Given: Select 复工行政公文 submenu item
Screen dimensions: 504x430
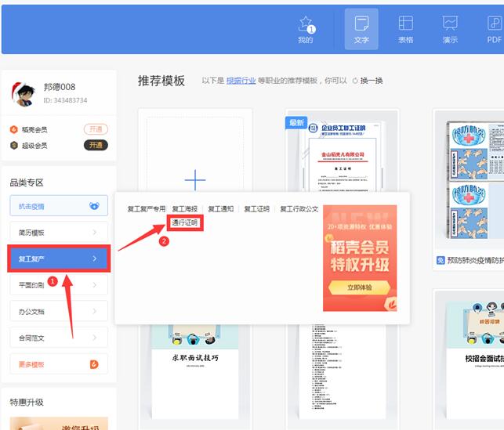Looking at the screenshot, I should point(299,209).
